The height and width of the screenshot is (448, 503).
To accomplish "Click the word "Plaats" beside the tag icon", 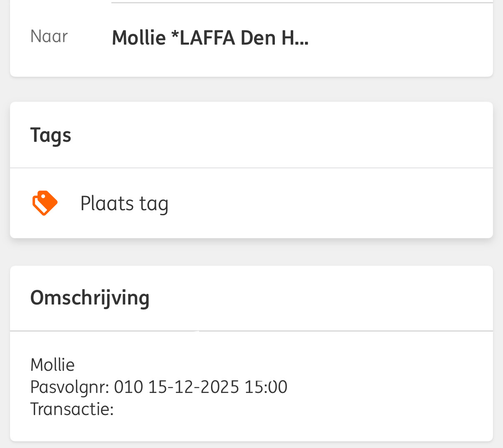I will (107, 204).
